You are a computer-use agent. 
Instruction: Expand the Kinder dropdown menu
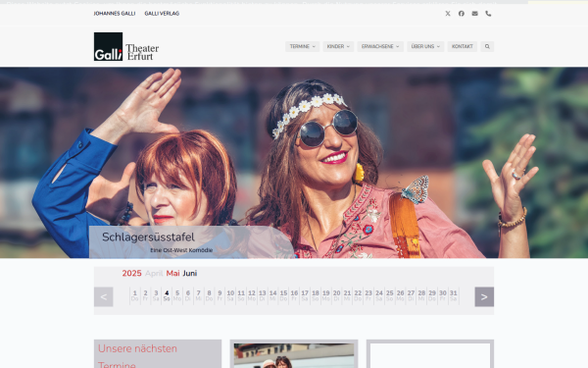[x=338, y=46]
